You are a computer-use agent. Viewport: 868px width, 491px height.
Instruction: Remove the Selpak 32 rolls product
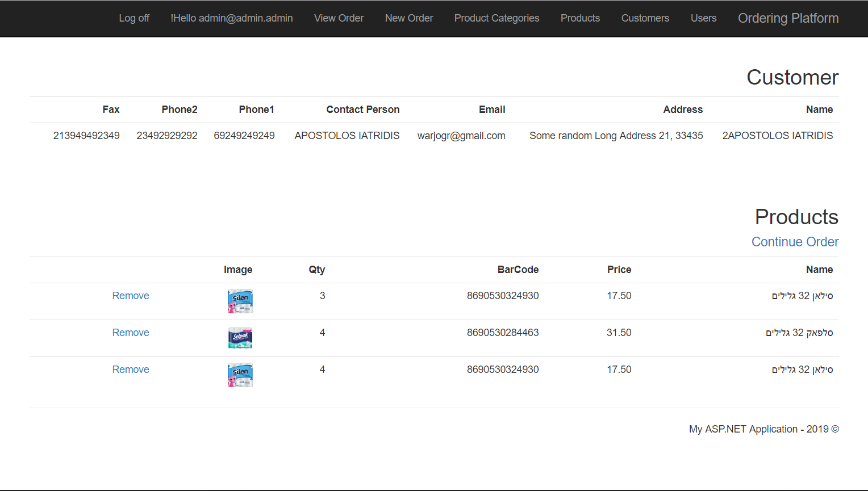pos(131,333)
